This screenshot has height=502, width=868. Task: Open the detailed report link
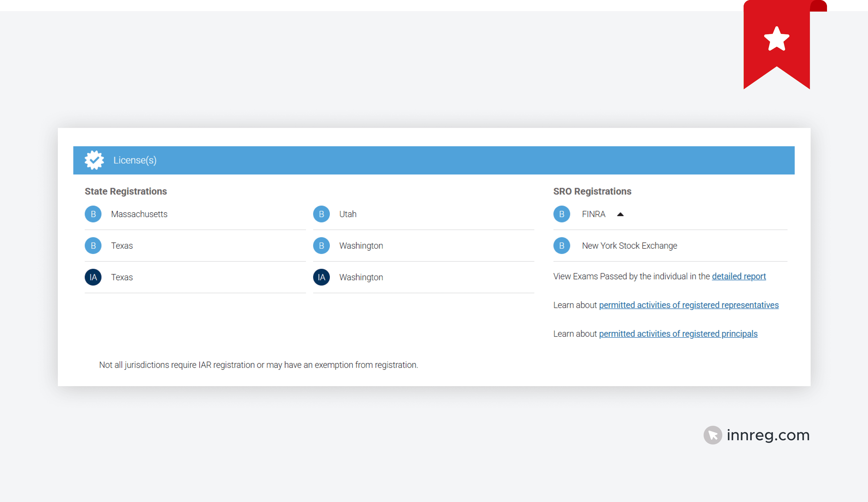[x=739, y=276]
